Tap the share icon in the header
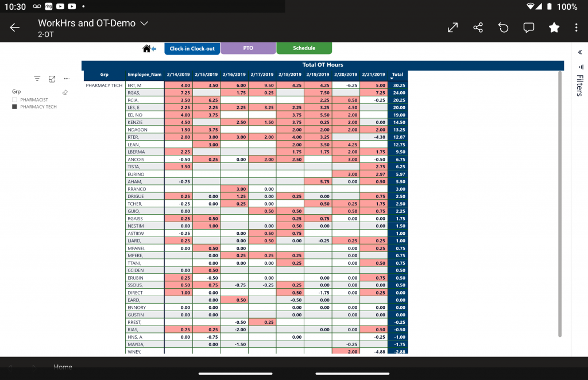This screenshot has height=380, width=588. [478, 28]
